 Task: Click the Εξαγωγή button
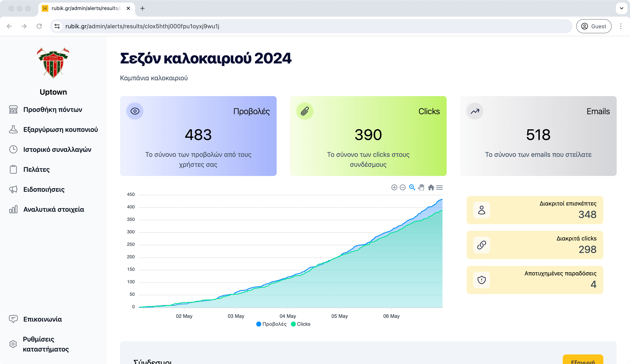pos(583,361)
